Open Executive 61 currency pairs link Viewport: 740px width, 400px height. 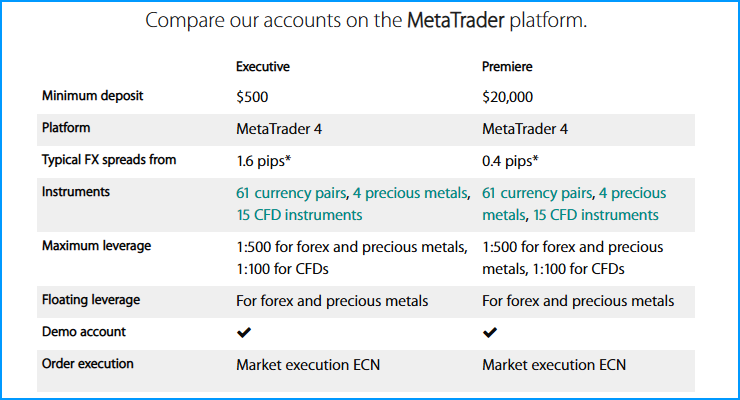click(x=291, y=193)
